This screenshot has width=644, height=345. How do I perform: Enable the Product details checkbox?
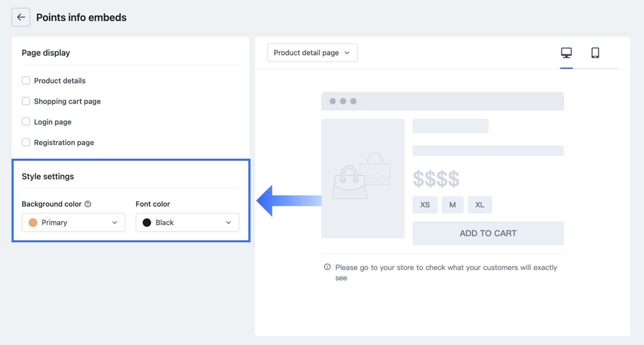pyautogui.click(x=26, y=80)
